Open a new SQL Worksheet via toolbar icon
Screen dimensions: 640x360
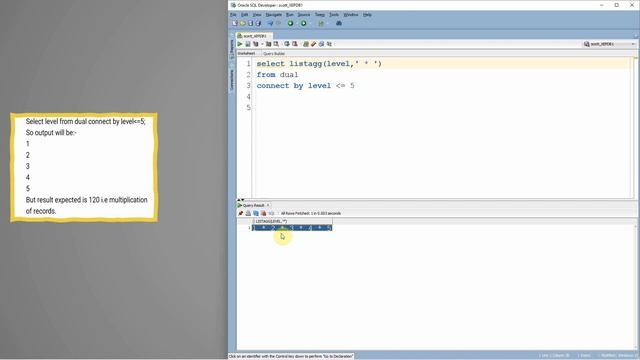[x=321, y=23]
